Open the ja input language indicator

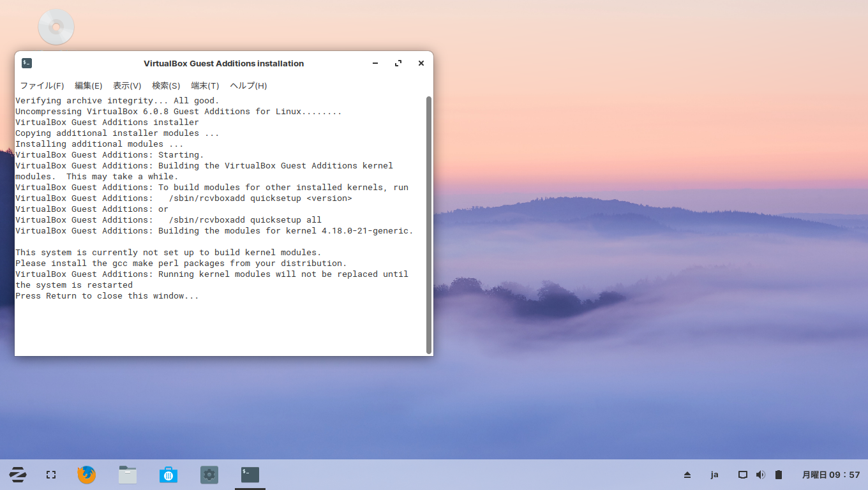(715, 475)
